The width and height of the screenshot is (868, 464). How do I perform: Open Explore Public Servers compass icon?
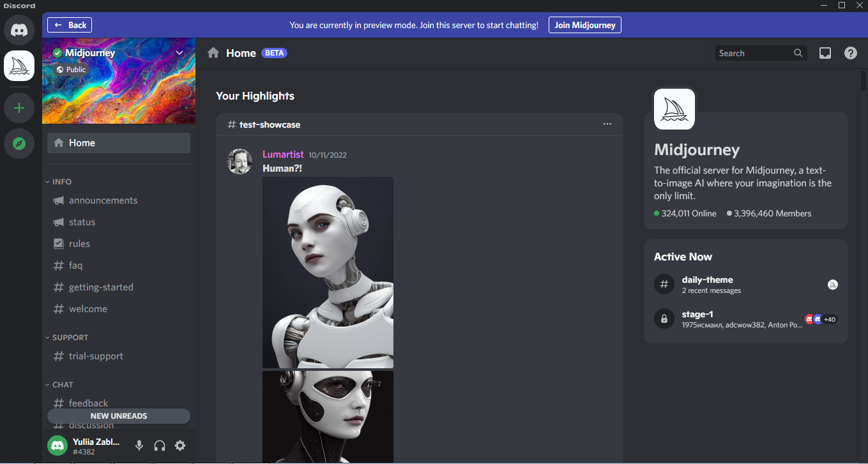pos(19,144)
